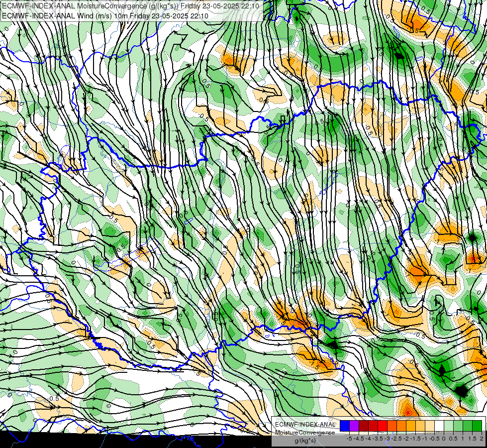487x448 pixels.
Task: Select the dark maroon swatch between -4.5 and -4
Action: (364, 426)
